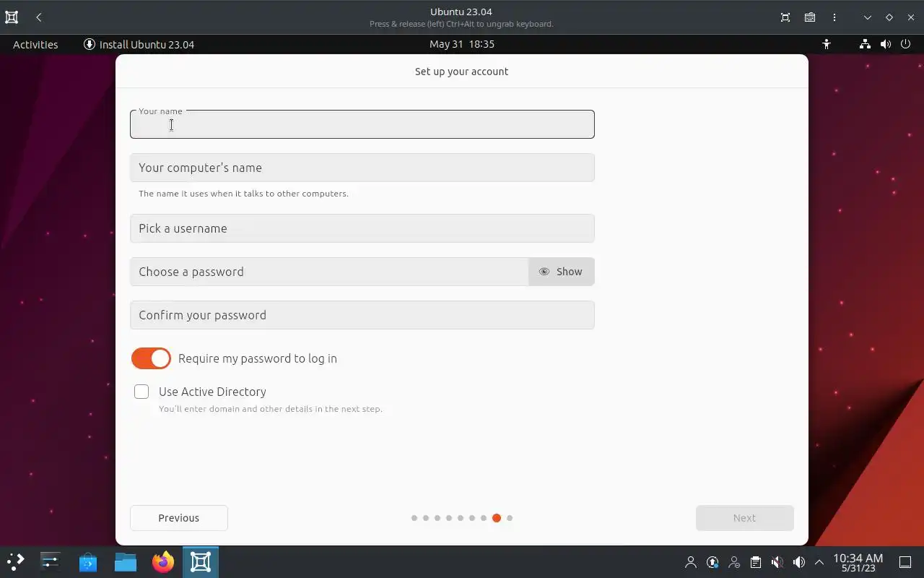Click the wired network icon in top bar
924x578 pixels.
coord(865,44)
